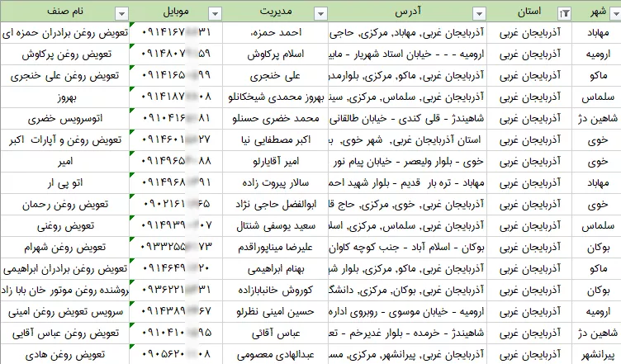Select the موبایل header cell
The width and height of the screenshot is (621, 364).
pos(176,11)
